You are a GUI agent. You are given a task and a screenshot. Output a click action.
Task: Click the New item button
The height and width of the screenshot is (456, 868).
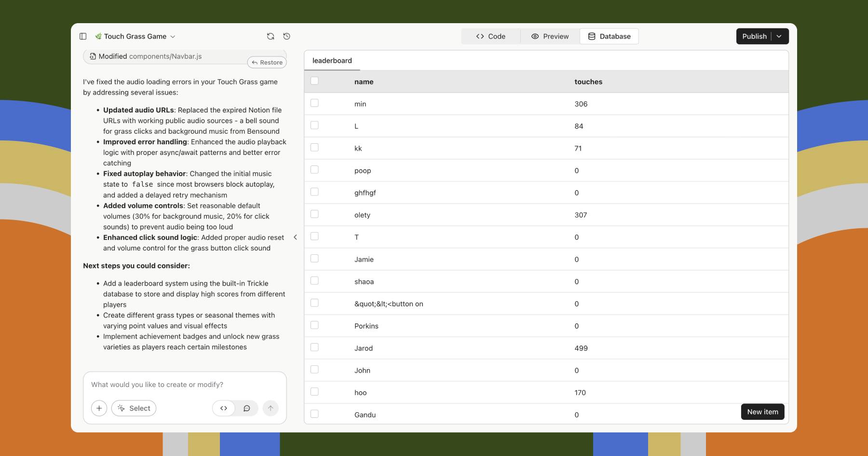point(762,412)
